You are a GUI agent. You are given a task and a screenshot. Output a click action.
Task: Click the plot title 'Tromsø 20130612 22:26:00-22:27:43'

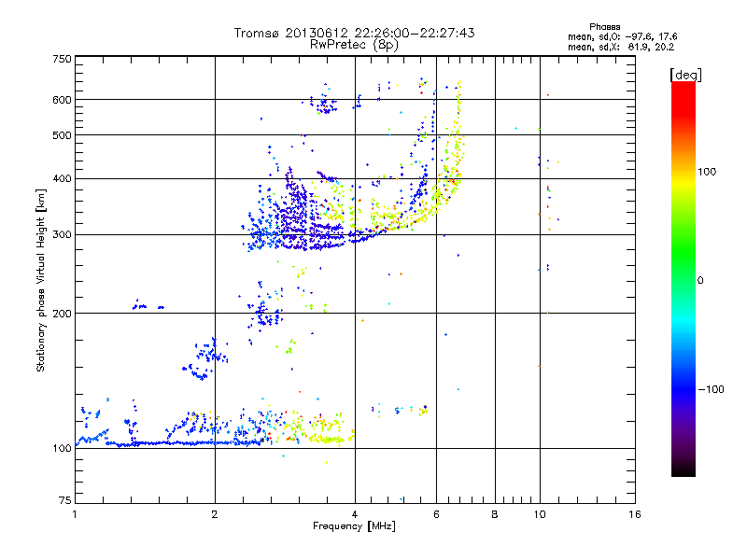point(355,33)
